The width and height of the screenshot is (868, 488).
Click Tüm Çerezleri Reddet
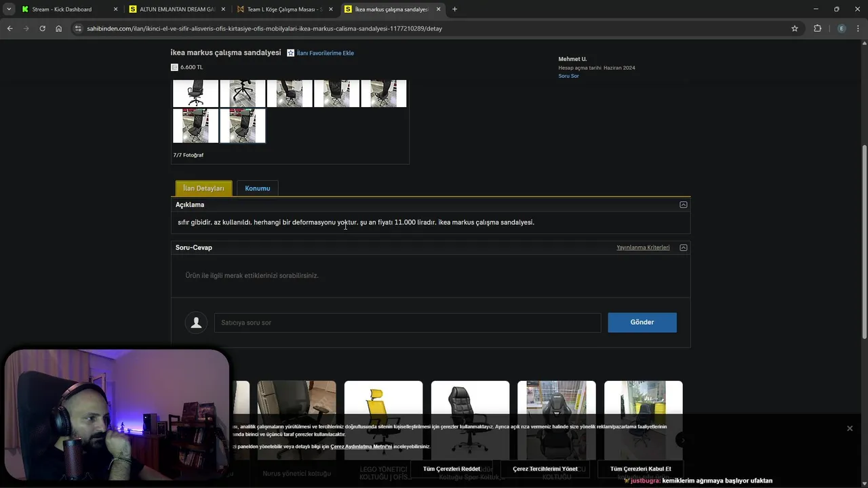click(x=452, y=469)
